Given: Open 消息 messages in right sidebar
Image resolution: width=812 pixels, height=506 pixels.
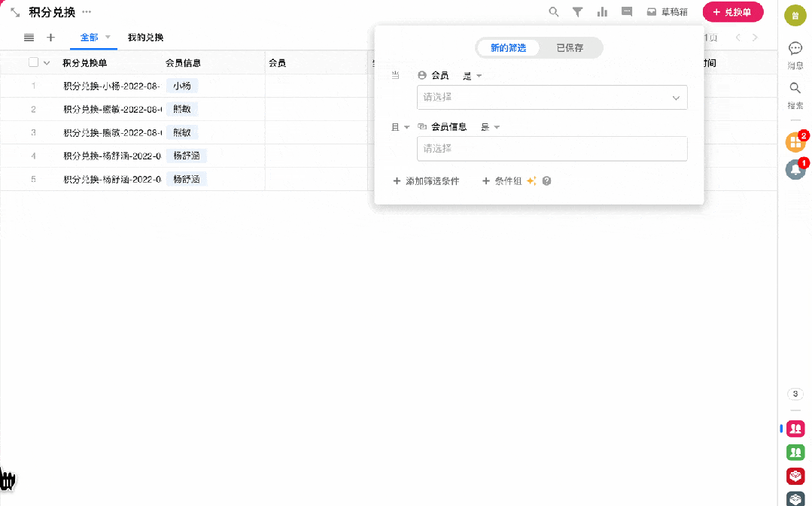Looking at the screenshot, I should click(x=795, y=54).
